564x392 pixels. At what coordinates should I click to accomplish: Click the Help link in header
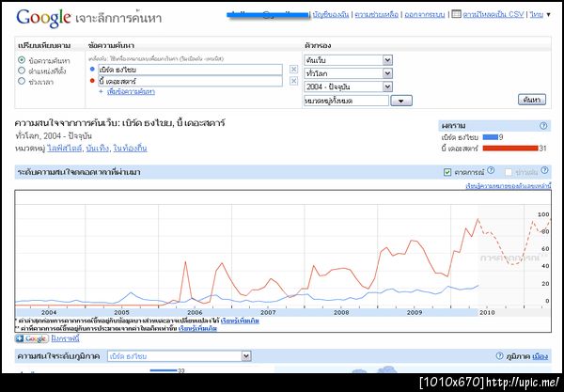tap(376, 14)
